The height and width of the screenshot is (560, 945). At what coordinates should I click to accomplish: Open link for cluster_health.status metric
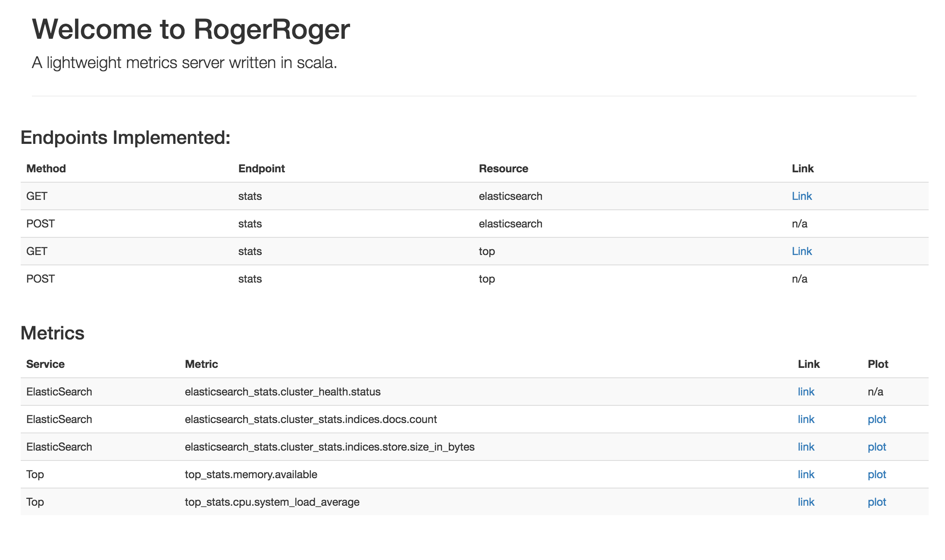point(806,392)
